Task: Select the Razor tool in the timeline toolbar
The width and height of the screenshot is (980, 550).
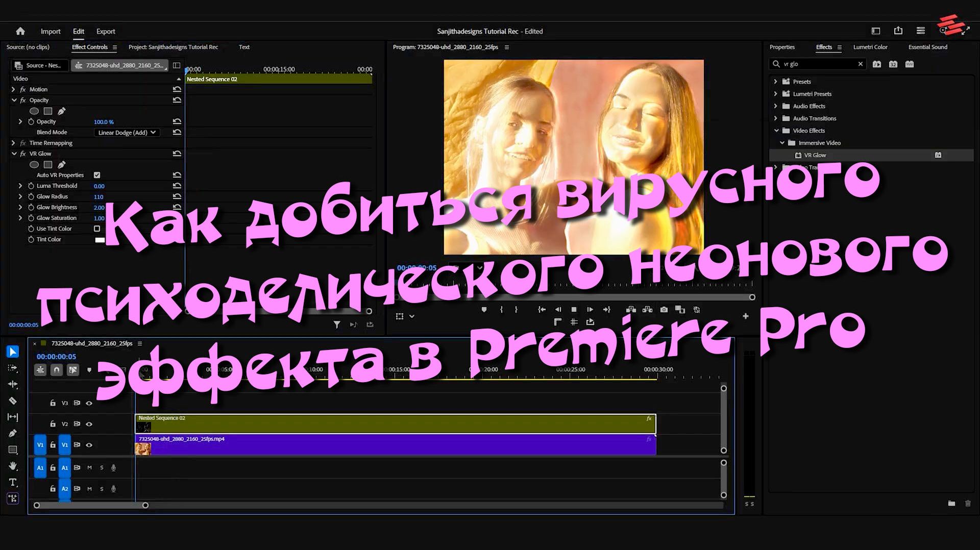Action: point(13,401)
